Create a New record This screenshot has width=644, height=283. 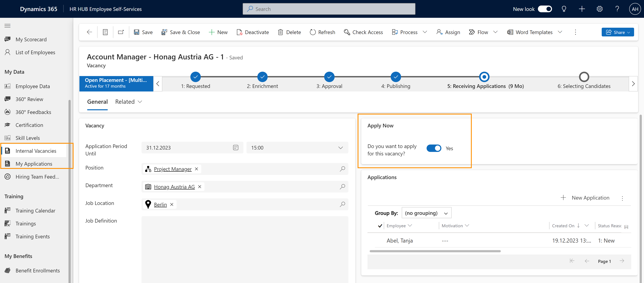coord(218,32)
